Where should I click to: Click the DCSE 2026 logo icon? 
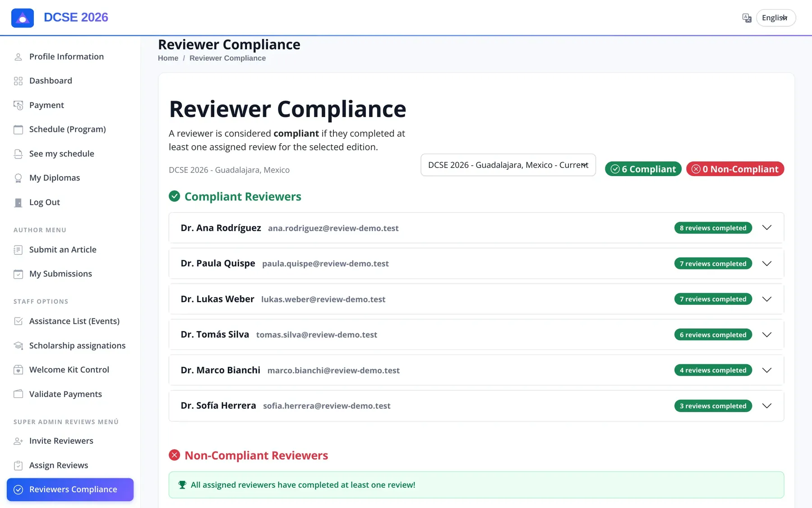click(x=23, y=18)
